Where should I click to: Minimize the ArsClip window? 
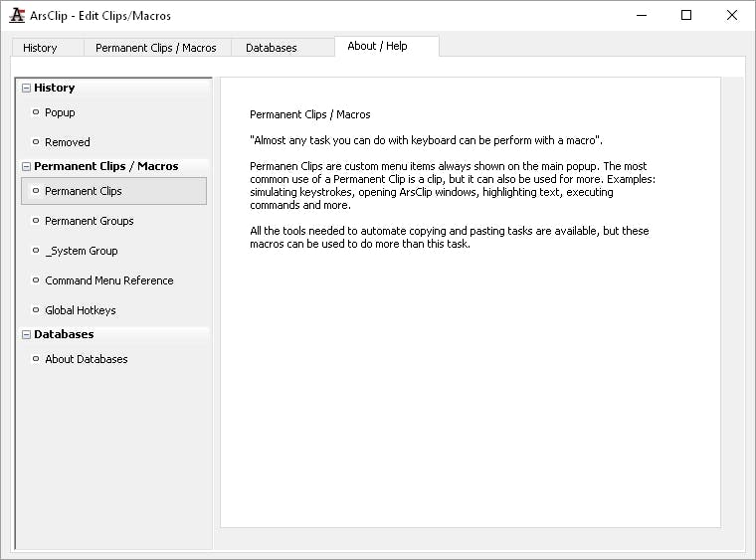coord(642,16)
